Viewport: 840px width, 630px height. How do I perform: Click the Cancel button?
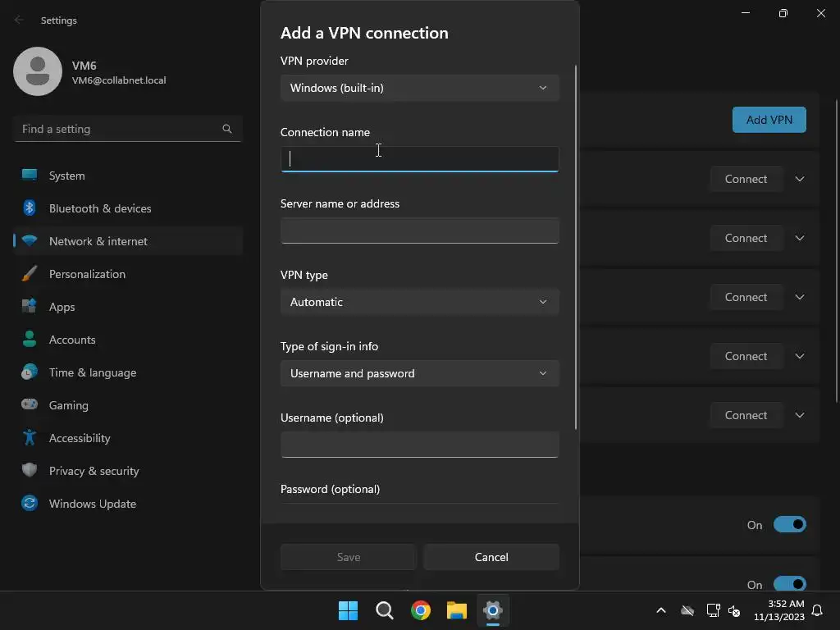[x=491, y=557]
